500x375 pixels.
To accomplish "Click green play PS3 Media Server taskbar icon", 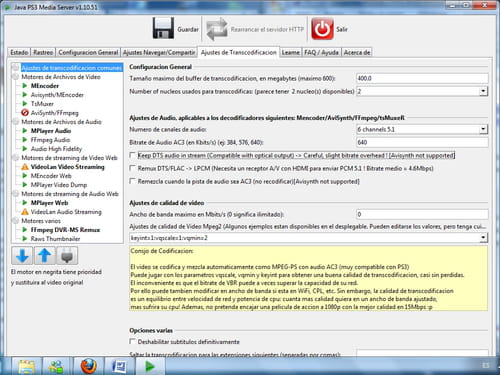I will point(150,366).
